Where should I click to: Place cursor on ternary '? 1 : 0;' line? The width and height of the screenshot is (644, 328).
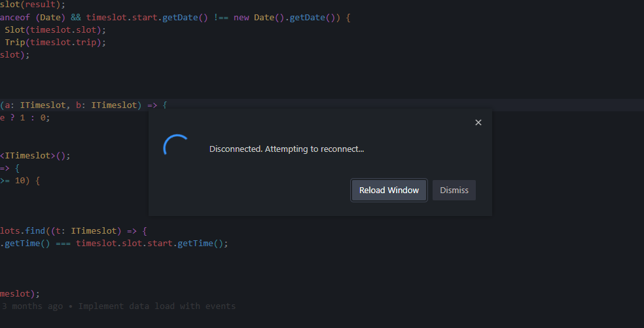coord(27,118)
